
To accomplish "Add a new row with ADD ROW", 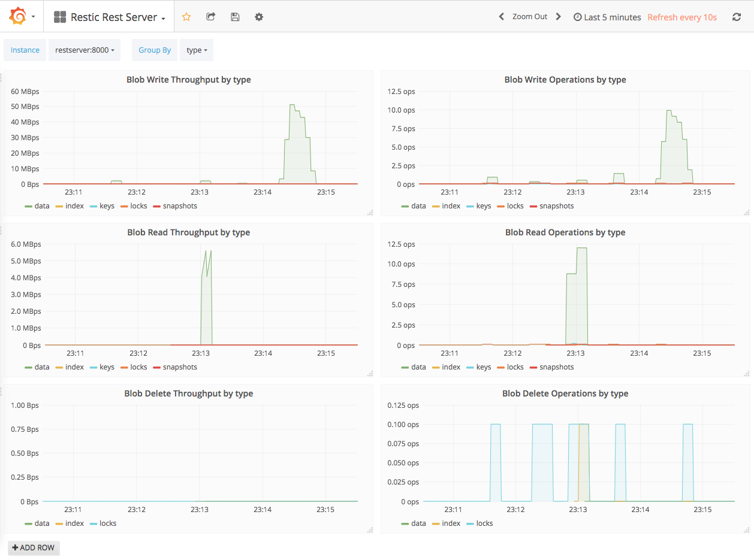I will (x=34, y=547).
